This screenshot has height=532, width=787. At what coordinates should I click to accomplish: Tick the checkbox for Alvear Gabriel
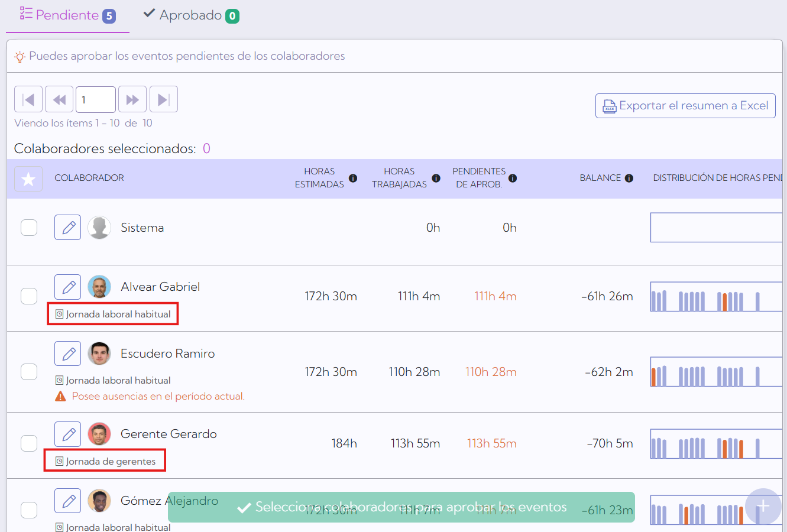pos(29,296)
